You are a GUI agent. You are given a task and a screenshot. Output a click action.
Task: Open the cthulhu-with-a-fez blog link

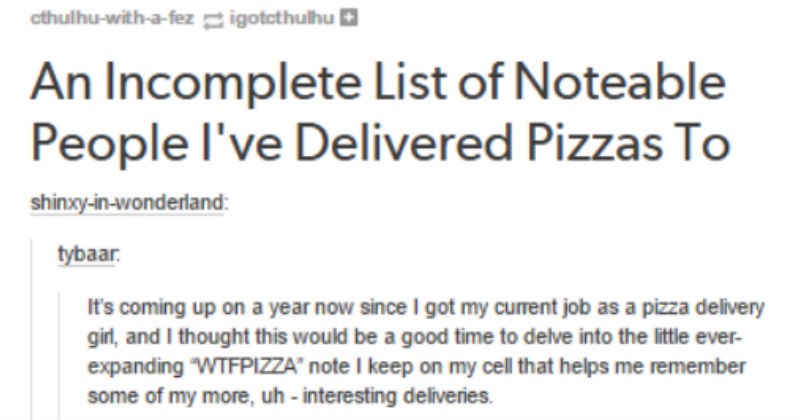[112, 18]
